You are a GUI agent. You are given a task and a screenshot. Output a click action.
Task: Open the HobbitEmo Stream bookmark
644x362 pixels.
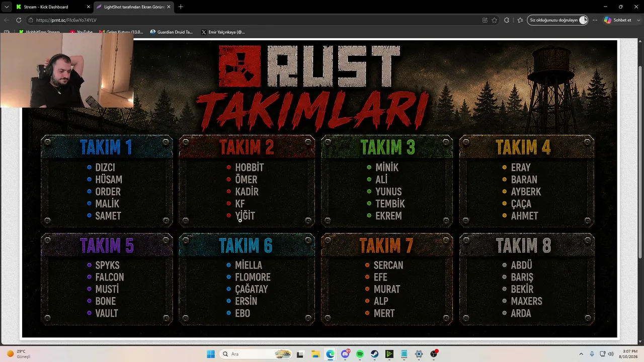point(39,32)
